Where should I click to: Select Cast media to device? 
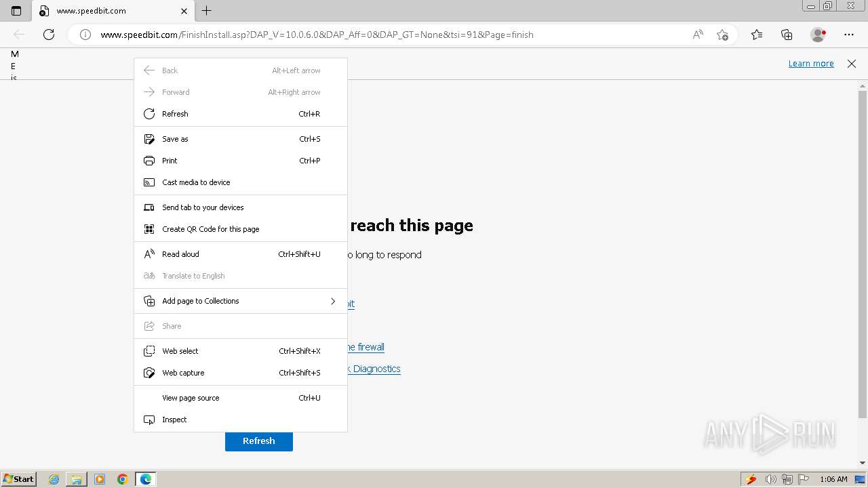pos(241,182)
